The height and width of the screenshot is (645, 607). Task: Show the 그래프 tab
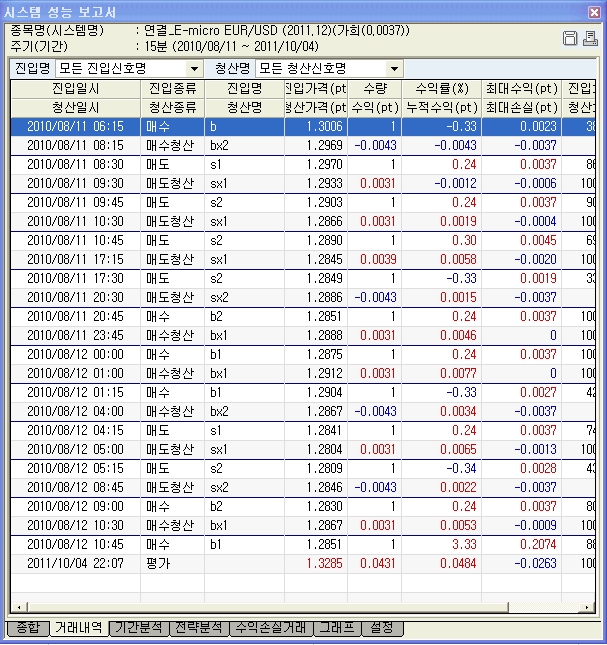click(x=336, y=628)
